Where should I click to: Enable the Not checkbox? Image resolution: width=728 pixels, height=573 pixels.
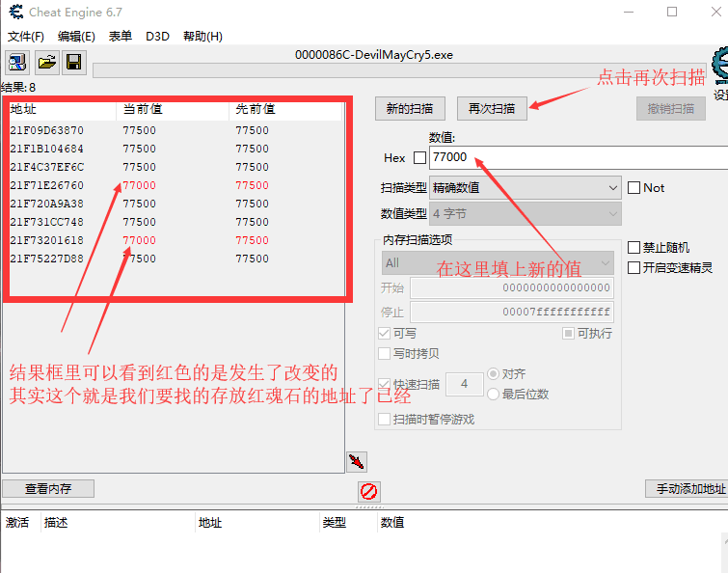634,187
